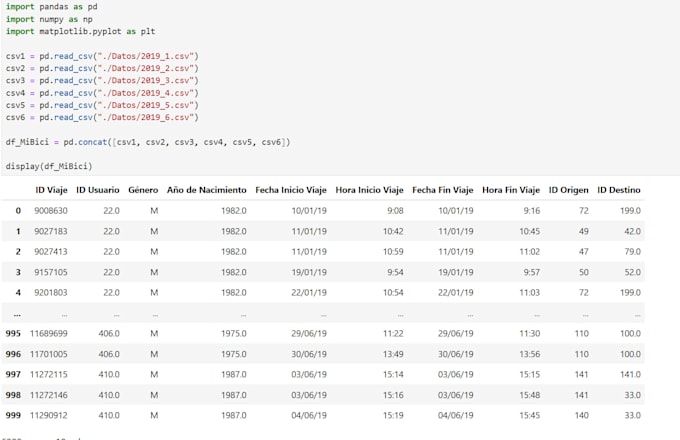Select trip ID cell 9008630
The height and width of the screenshot is (440, 680).
coord(51,211)
